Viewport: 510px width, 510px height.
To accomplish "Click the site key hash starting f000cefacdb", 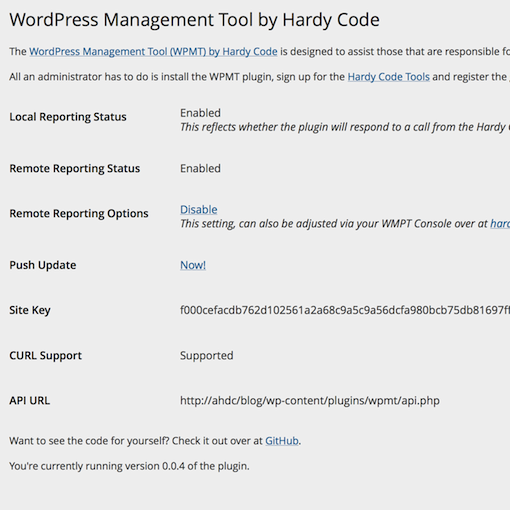I will pos(345,310).
